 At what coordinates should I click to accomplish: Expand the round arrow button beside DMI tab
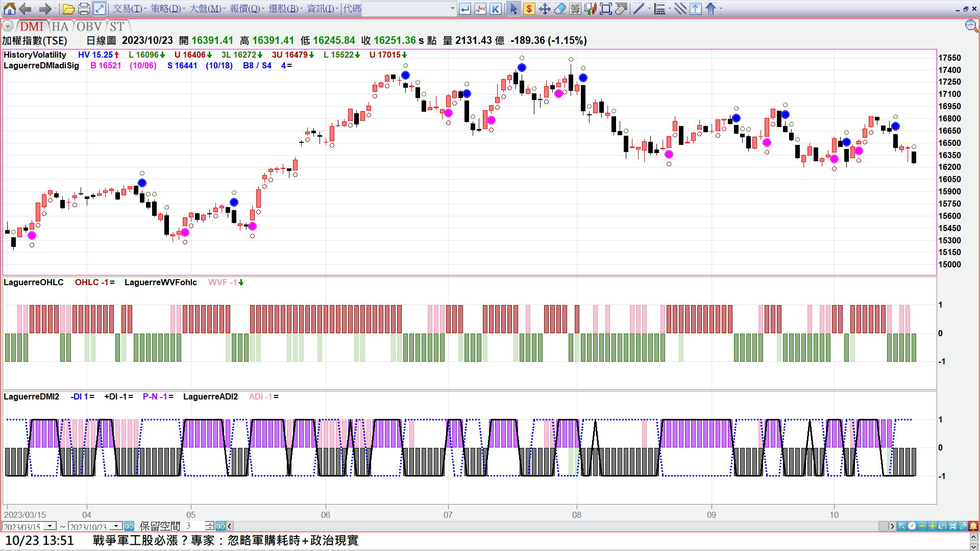(8, 27)
